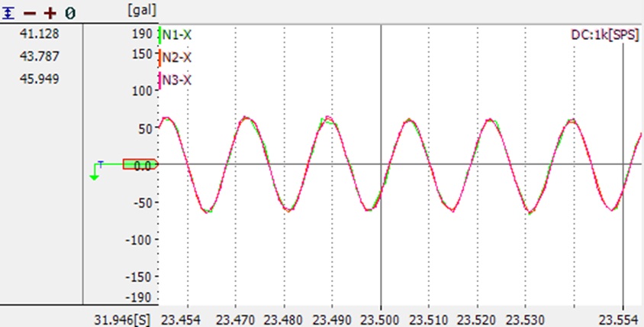Viewport: 644px width, 327px height.
Task: Select the red 0.0 zero-level marker
Action: pyautogui.click(x=140, y=164)
